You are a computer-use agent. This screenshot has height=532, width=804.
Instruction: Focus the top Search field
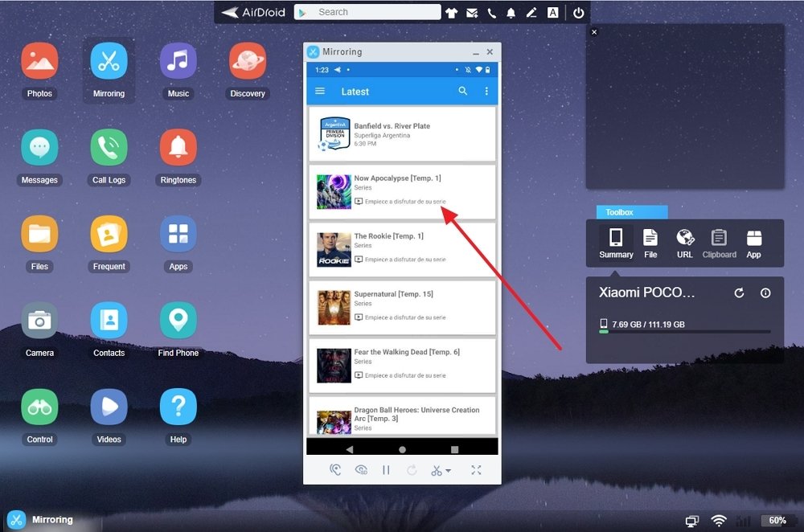click(367, 12)
